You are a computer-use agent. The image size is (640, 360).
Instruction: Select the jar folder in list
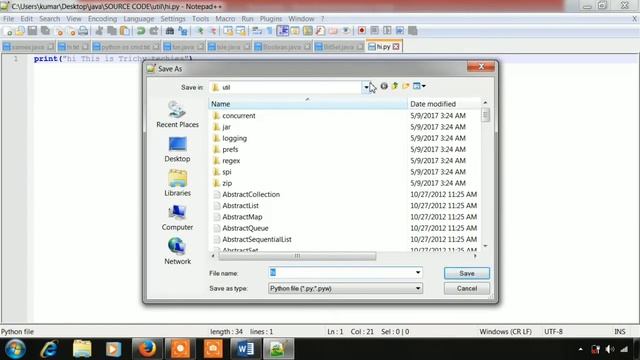tap(222, 127)
